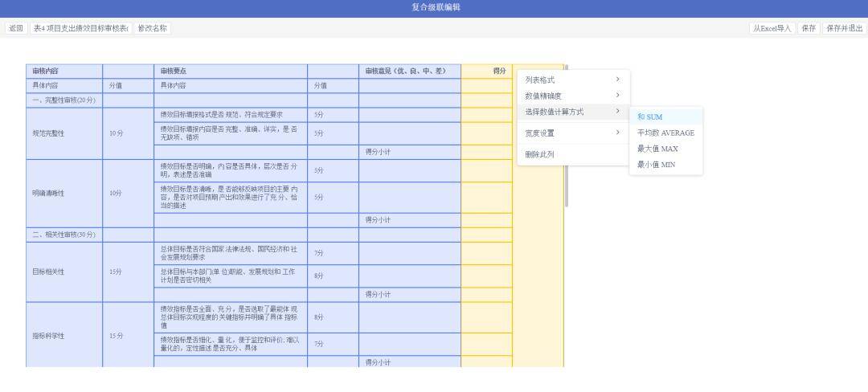Open the 宽度设置 submenu
The image size is (868, 392).
(x=573, y=133)
